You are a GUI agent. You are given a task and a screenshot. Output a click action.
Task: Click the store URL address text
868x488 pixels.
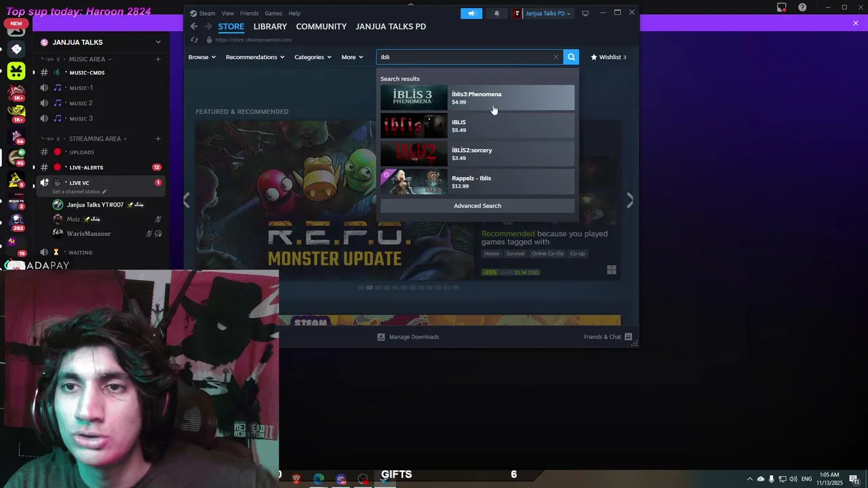(x=254, y=40)
